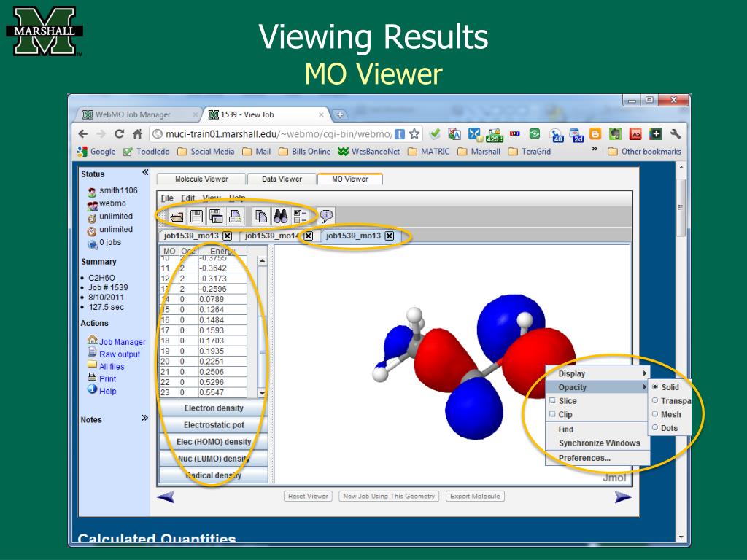This screenshot has width=747, height=560.
Task: Click New Job Using This Geometry button
Action: tap(389, 496)
